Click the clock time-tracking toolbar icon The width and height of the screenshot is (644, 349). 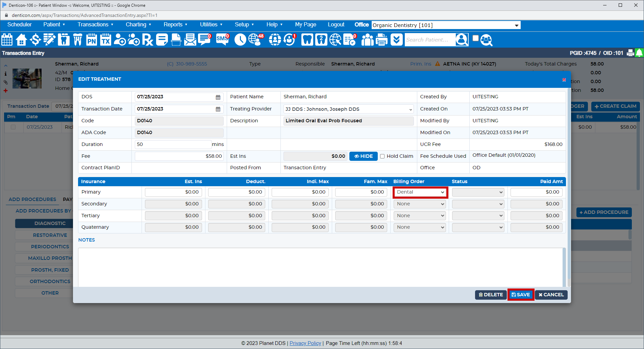click(x=240, y=40)
